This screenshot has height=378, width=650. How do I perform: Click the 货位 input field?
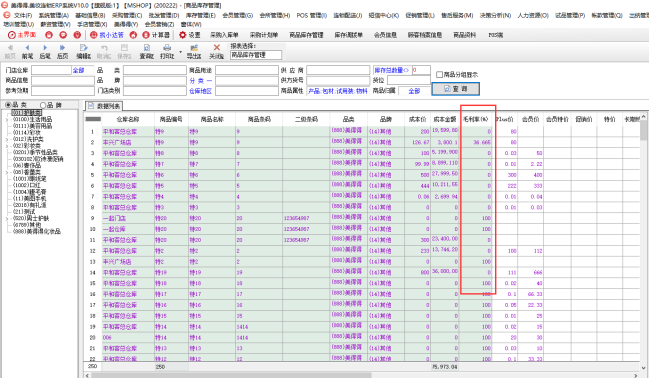pyautogui.click(x=408, y=81)
